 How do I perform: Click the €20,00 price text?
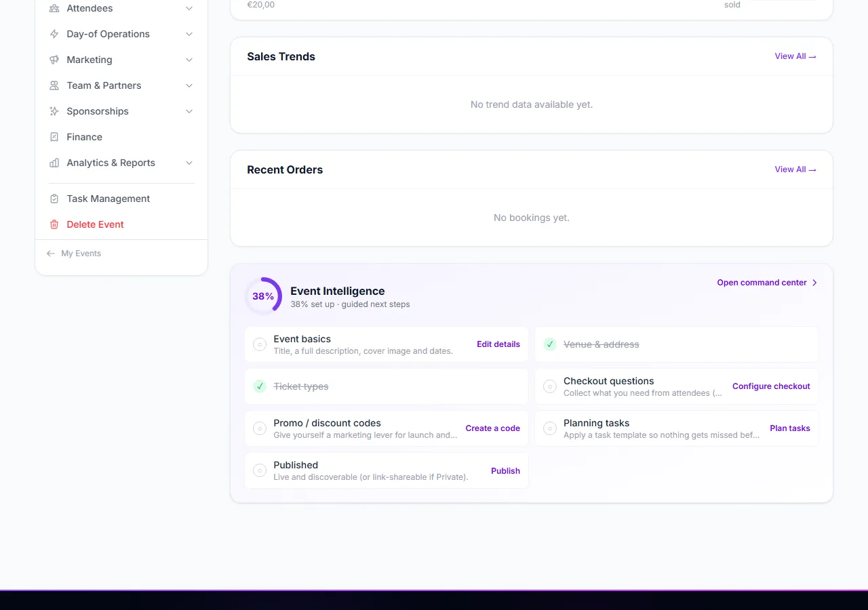coord(261,5)
